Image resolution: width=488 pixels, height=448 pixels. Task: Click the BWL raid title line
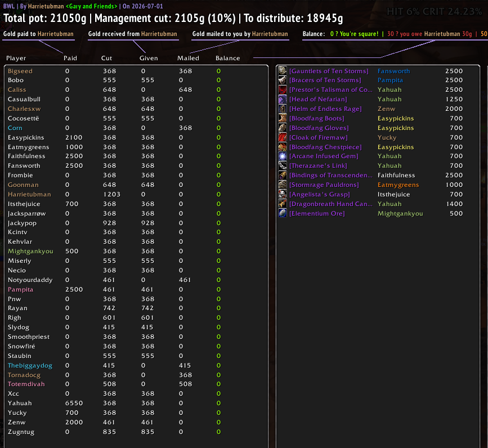pos(83,6)
